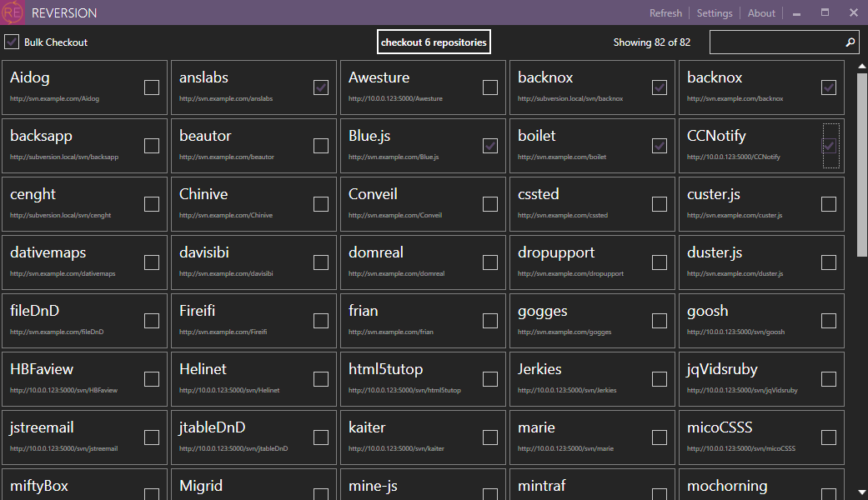Untick the boilet repository checkbox

coord(660,146)
